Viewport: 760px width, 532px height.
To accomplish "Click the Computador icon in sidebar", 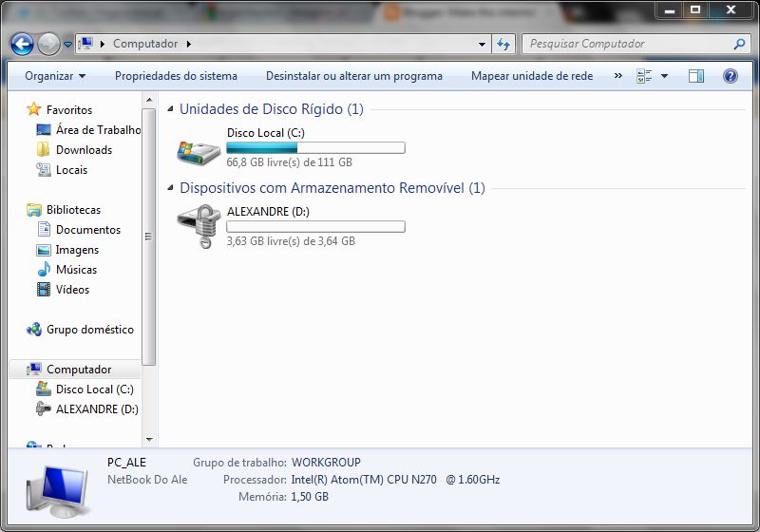I will pyautogui.click(x=34, y=370).
